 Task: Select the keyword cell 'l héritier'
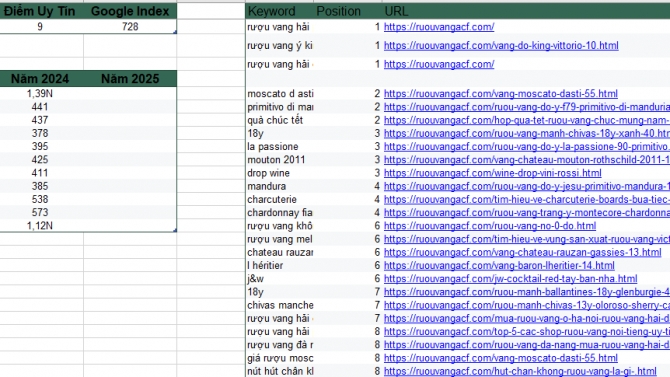click(x=280, y=266)
